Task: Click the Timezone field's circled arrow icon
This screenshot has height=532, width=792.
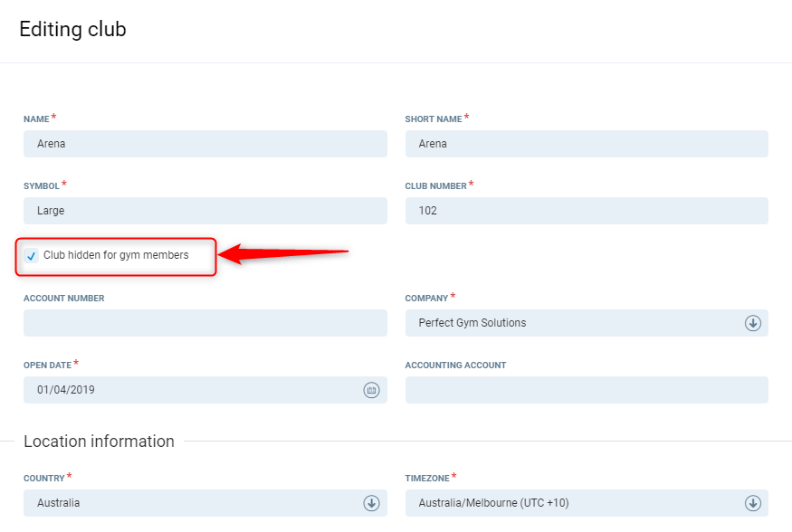Action: point(752,503)
